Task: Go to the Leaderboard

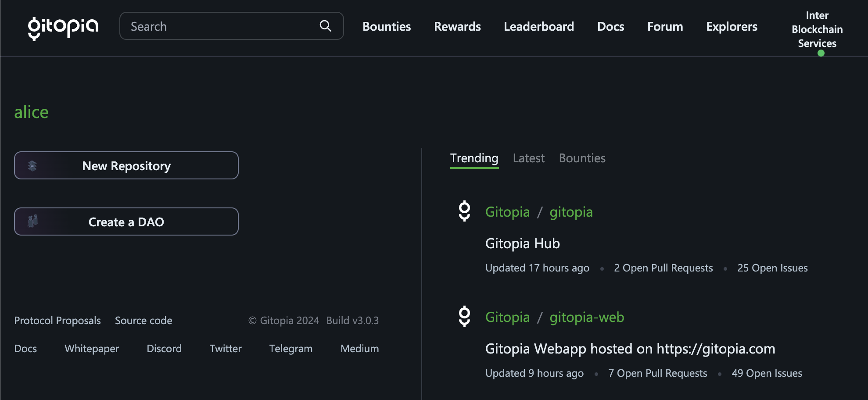Action: (539, 26)
